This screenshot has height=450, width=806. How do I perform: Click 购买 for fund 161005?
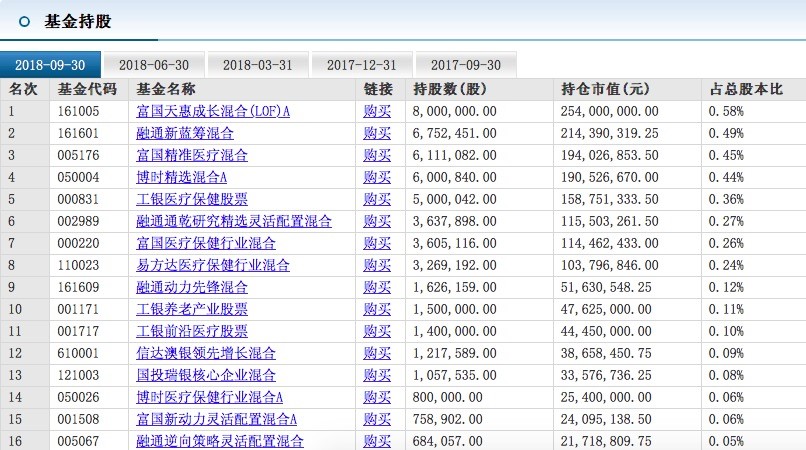[x=377, y=111]
